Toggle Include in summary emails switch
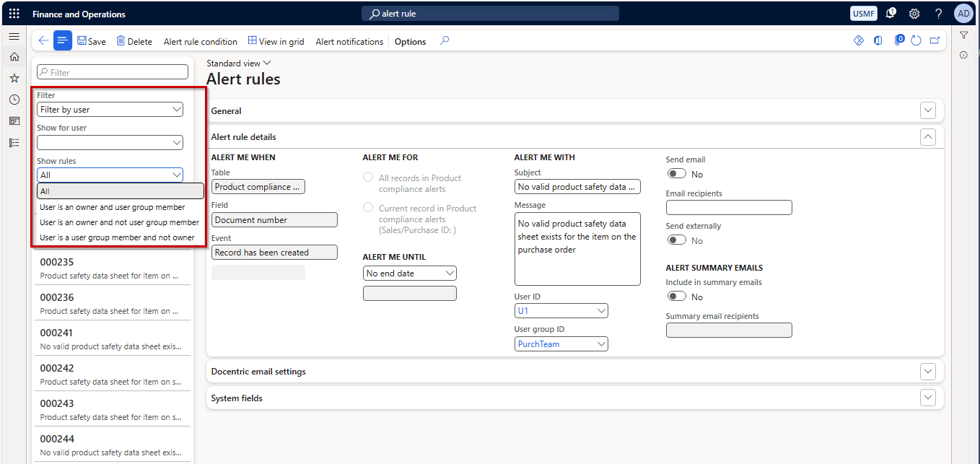The image size is (980, 464). (x=676, y=297)
